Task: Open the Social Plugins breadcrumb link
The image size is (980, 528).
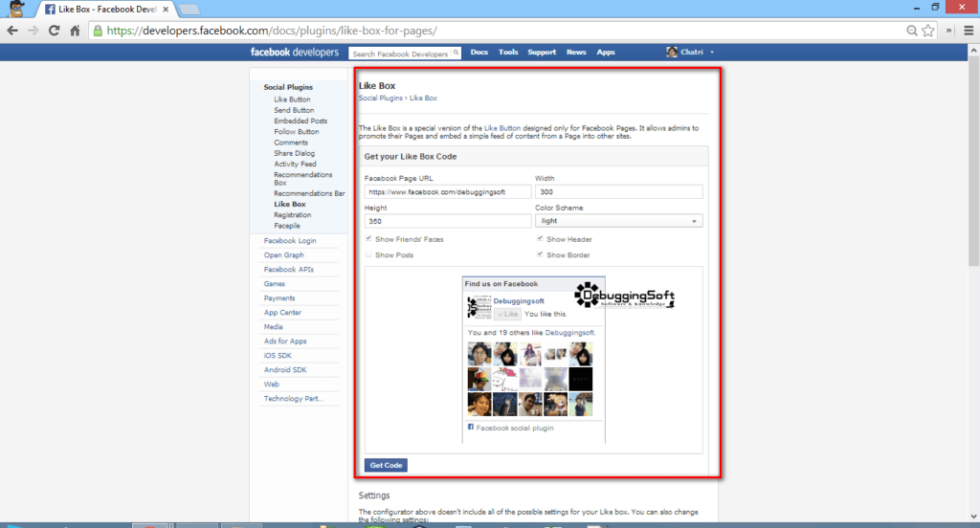Action: coord(381,99)
